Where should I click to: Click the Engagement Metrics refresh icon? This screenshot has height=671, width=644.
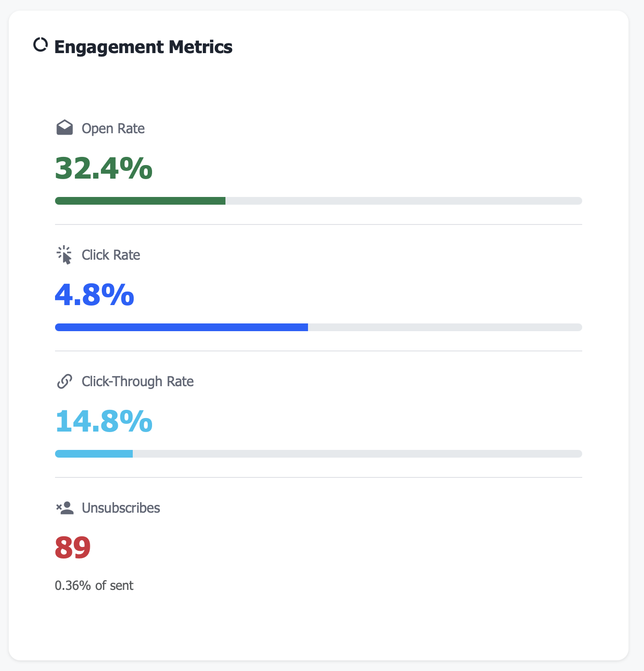pos(41,45)
